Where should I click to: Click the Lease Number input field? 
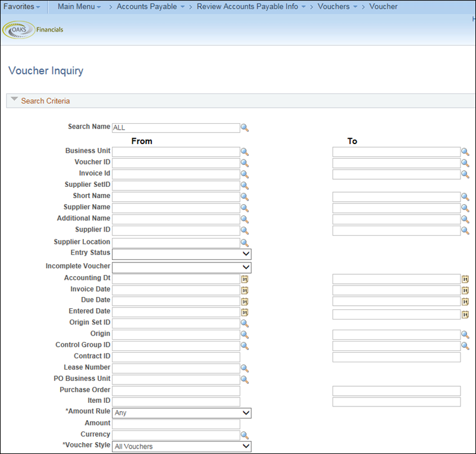(176, 369)
